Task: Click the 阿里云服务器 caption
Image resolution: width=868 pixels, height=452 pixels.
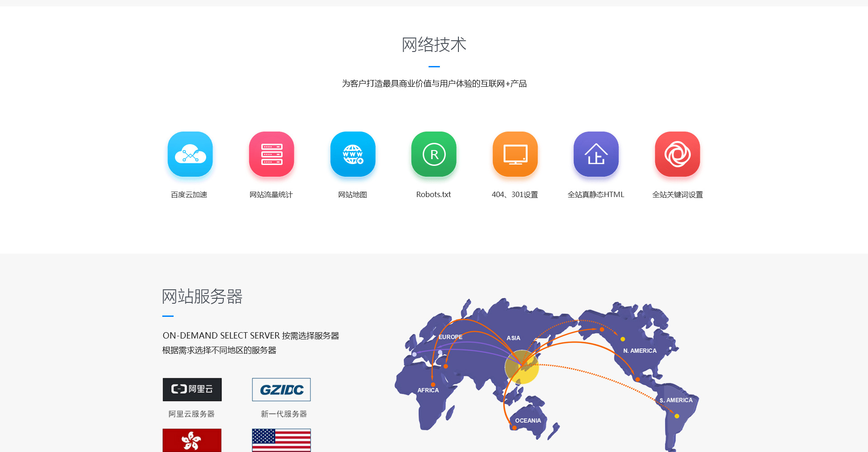Action: click(x=192, y=414)
